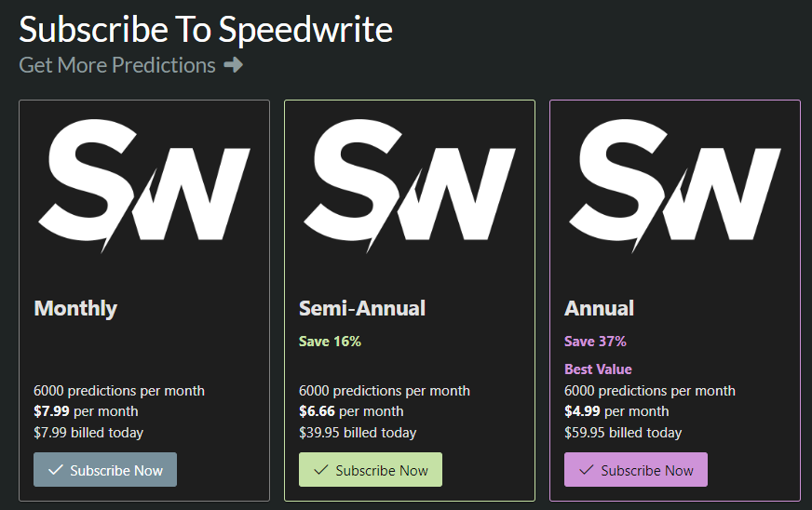The height and width of the screenshot is (510, 812).
Task: Select the Monthly plan title
Action: coord(75,308)
